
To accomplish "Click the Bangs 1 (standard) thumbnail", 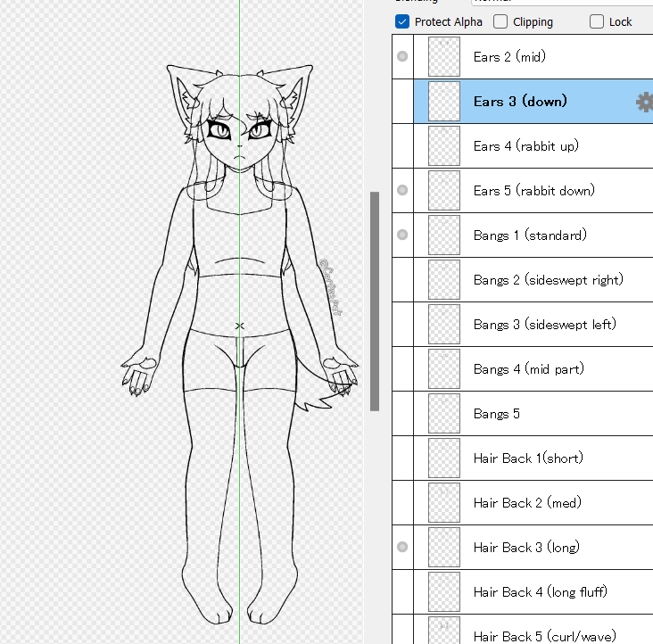I will coord(444,235).
